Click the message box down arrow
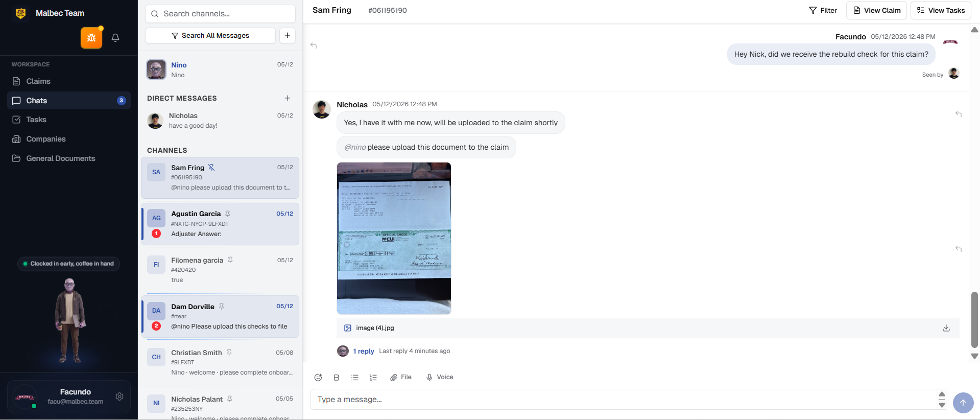The width and height of the screenshot is (980, 420). tap(942, 405)
